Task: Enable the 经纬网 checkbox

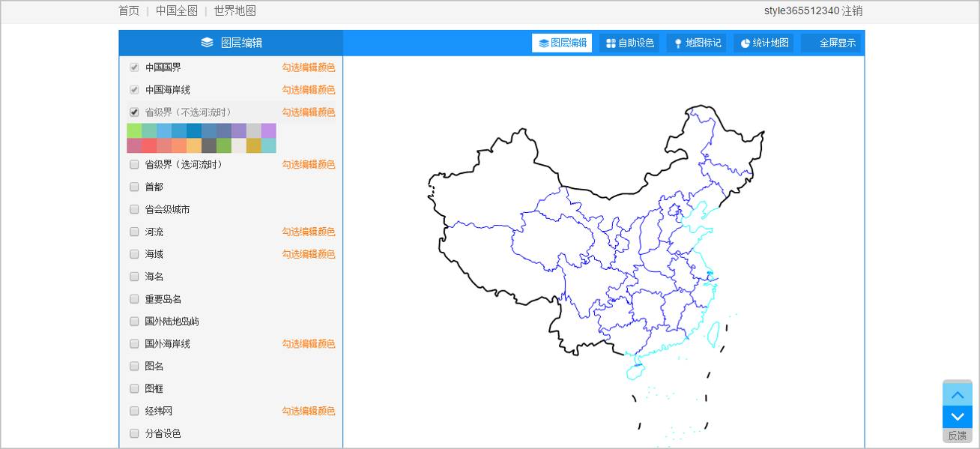Action: 134,412
